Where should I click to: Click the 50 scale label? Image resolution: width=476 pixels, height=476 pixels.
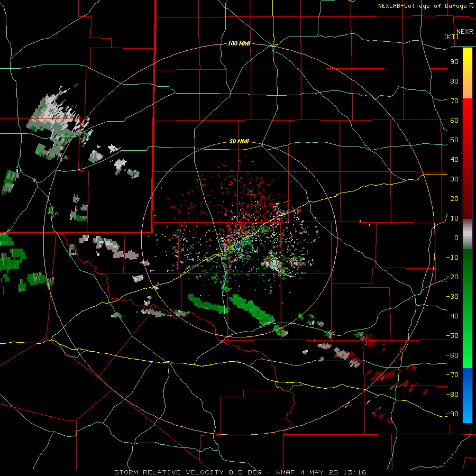tap(454, 140)
